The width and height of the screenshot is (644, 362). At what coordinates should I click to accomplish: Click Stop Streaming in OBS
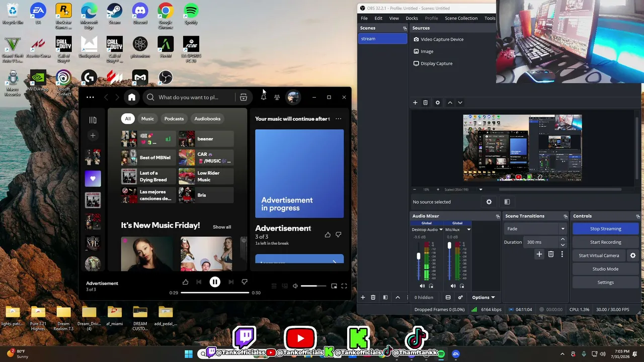pyautogui.click(x=605, y=229)
